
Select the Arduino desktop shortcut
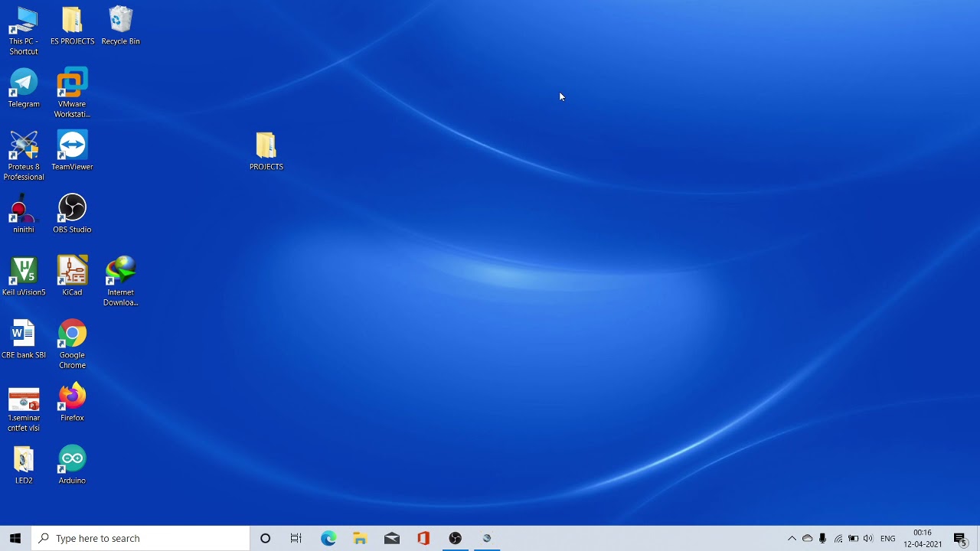[x=72, y=465]
